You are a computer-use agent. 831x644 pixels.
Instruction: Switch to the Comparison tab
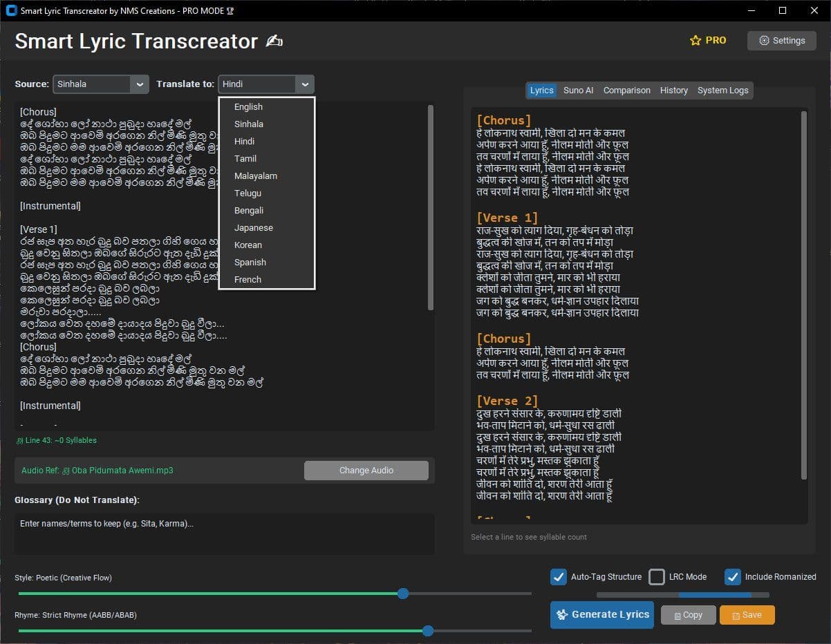point(626,91)
